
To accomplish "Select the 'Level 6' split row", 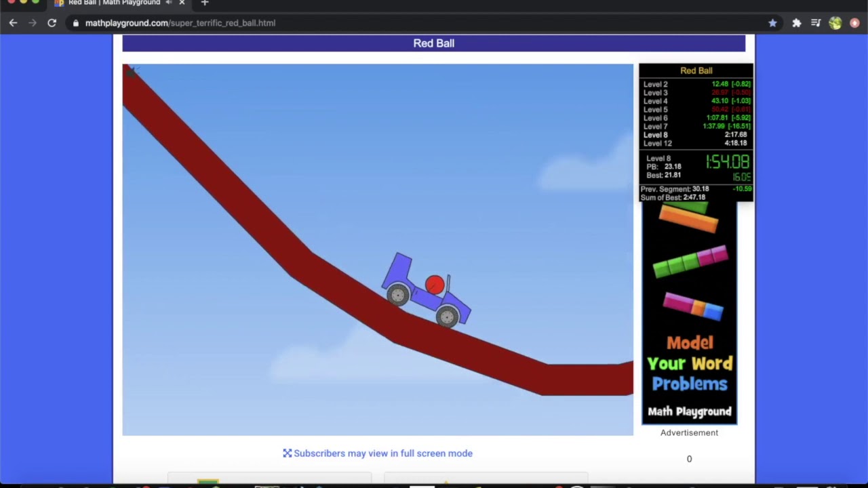I will (x=696, y=118).
